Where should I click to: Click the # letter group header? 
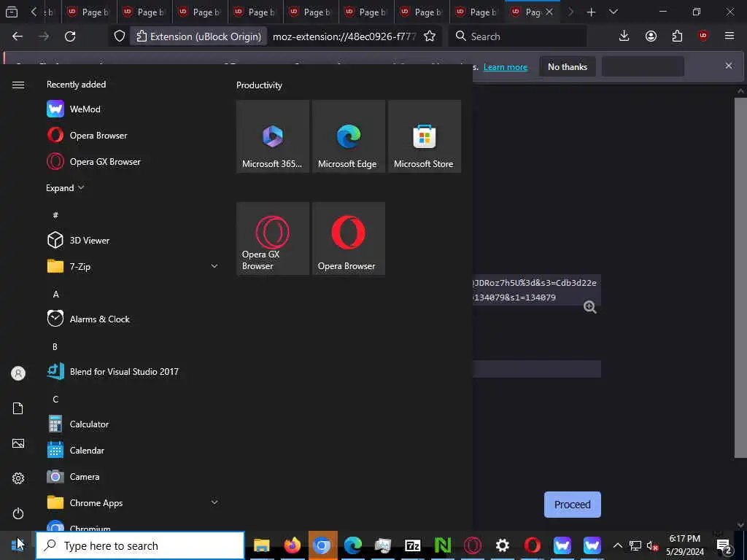coord(55,215)
